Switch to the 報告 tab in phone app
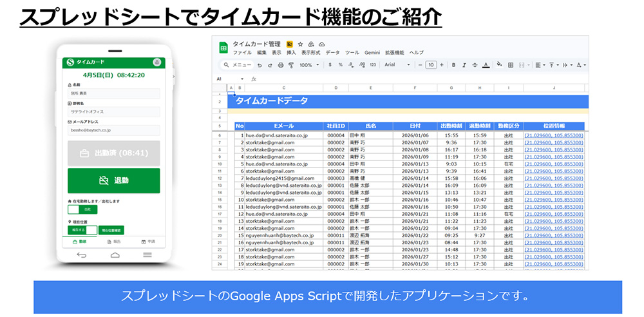 113,242
